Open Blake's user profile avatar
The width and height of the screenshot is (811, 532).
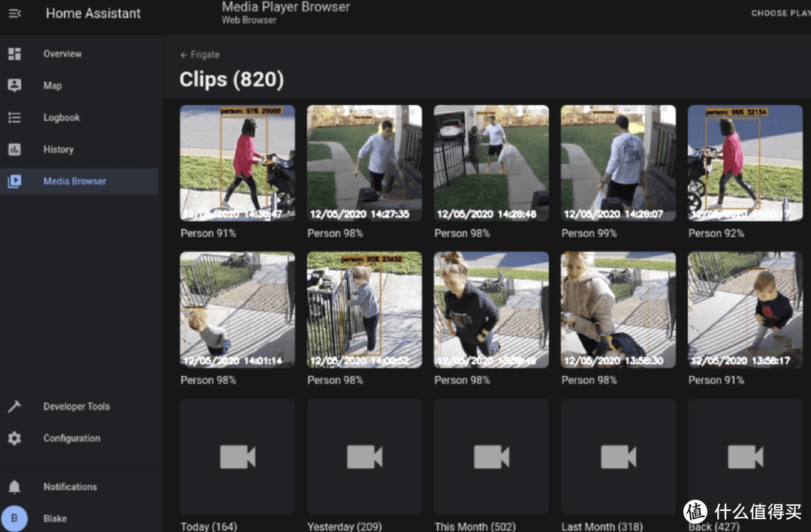[x=14, y=518]
